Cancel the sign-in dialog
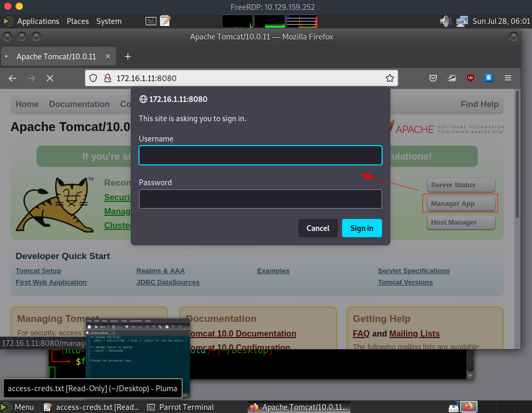Screen dimensions: 532x413 coord(318,228)
